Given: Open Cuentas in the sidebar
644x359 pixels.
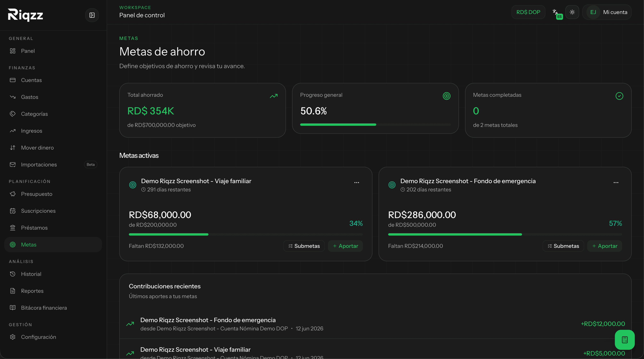Looking at the screenshot, I should 53,80.
